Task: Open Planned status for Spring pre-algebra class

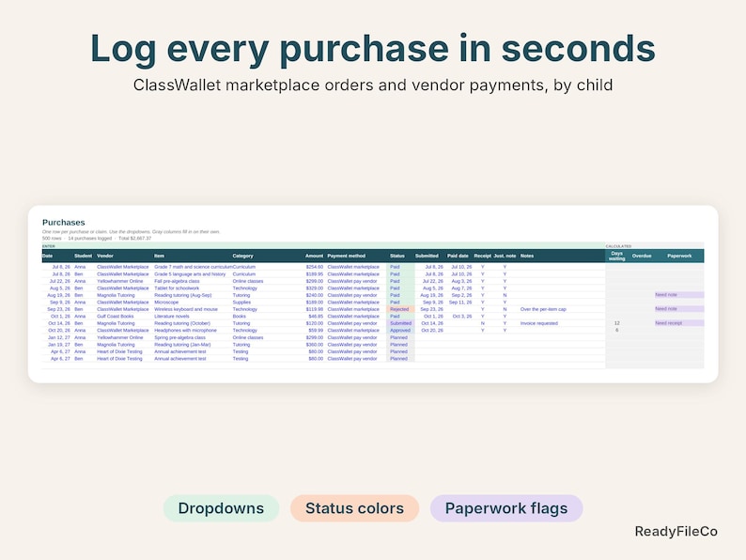Action: (x=400, y=337)
